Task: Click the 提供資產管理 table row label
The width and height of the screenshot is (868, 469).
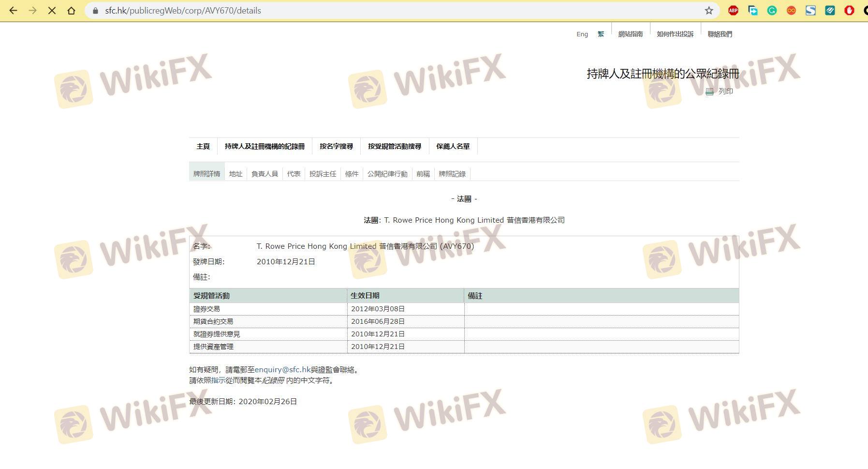Action: click(x=213, y=347)
